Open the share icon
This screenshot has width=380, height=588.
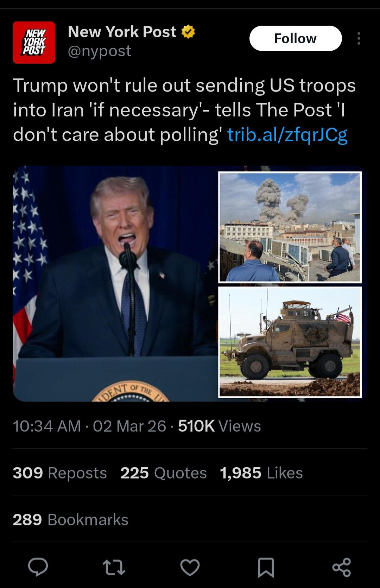(x=342, y=567)
